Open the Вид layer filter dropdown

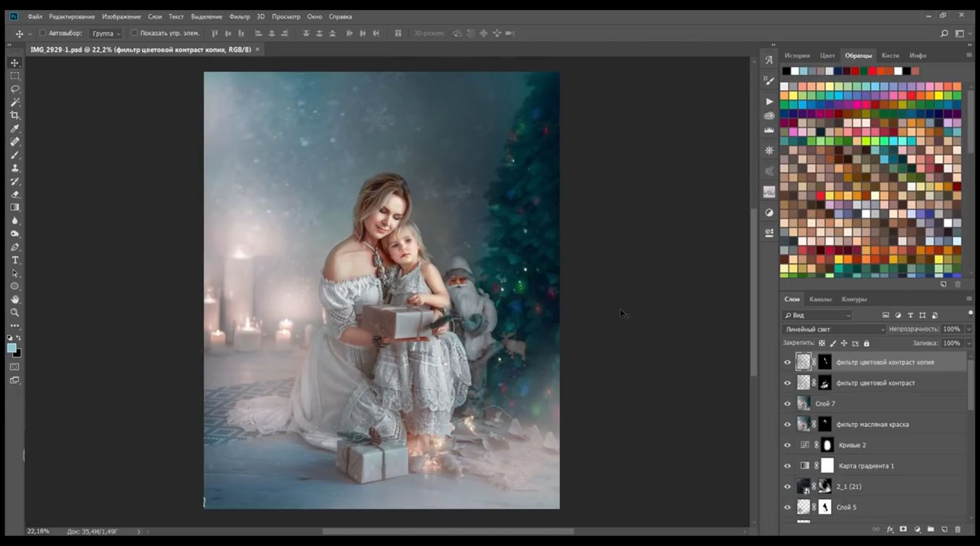(x=817, y=316)
